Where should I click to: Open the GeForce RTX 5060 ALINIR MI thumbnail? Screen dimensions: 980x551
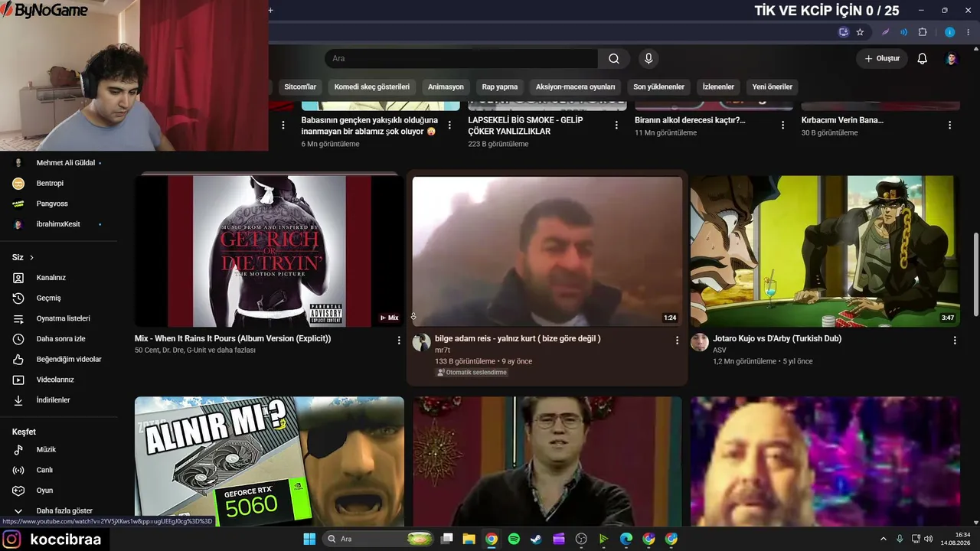point(269,461)
